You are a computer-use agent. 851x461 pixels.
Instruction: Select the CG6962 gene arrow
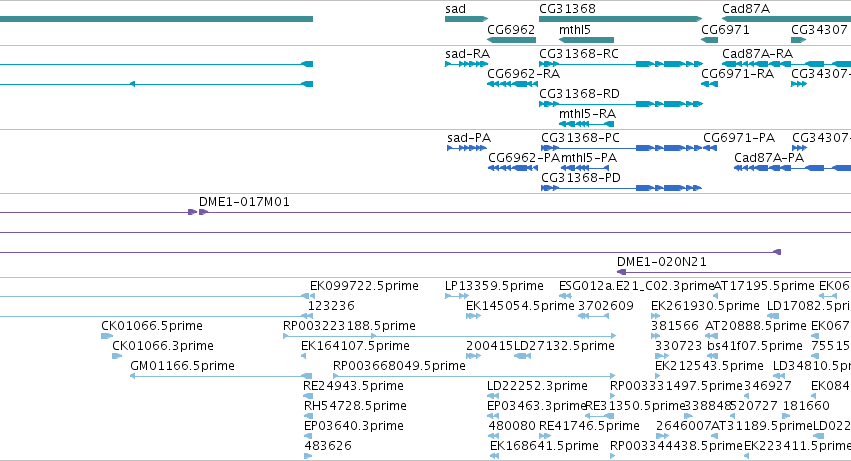[x=511, y=40]
